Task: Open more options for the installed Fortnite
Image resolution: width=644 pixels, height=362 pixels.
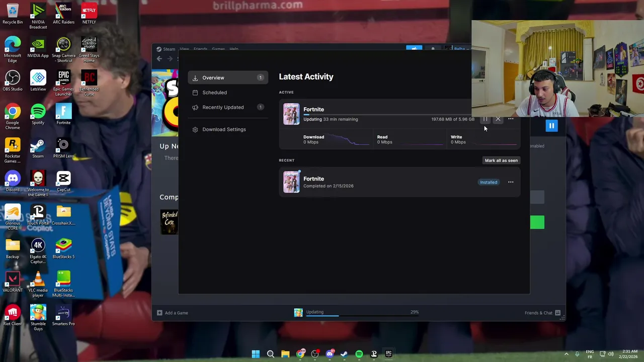Action: (x=511, y=182)
